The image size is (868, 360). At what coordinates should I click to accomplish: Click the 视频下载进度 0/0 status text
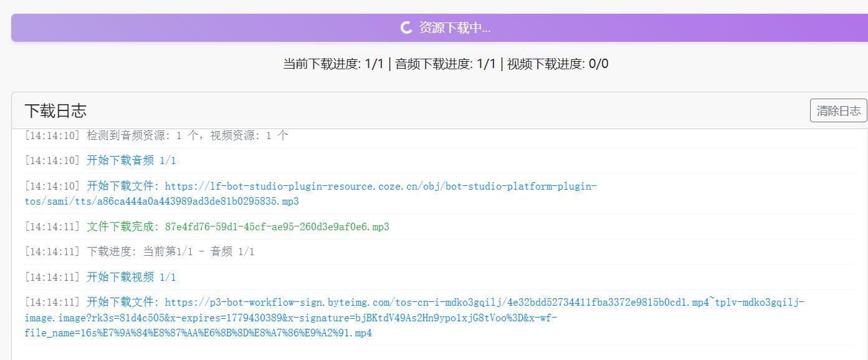[558, 64]
